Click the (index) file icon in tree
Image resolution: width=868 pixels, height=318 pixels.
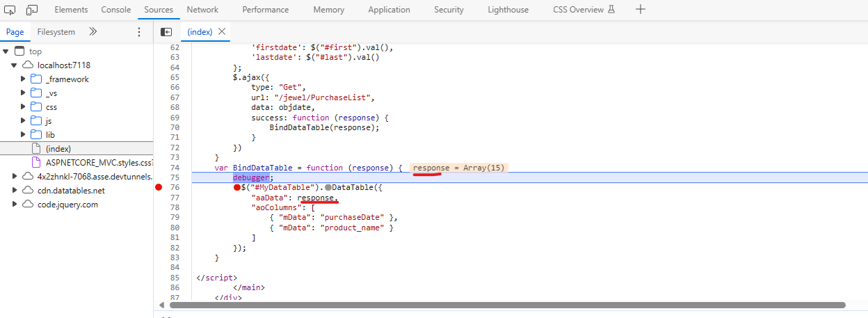pos(37,149)
